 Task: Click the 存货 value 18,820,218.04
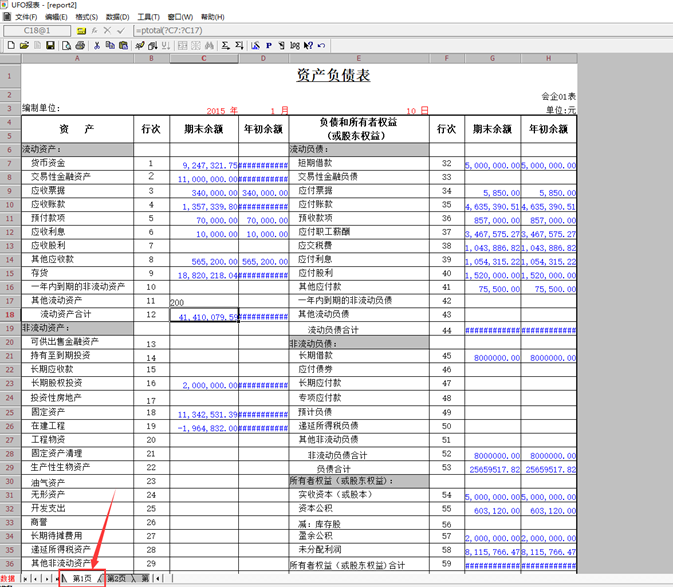[x=204, y=274]
